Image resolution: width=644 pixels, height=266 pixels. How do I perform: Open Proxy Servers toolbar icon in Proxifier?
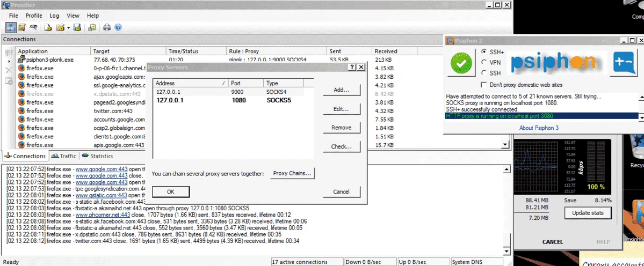(x=11, y=27)
